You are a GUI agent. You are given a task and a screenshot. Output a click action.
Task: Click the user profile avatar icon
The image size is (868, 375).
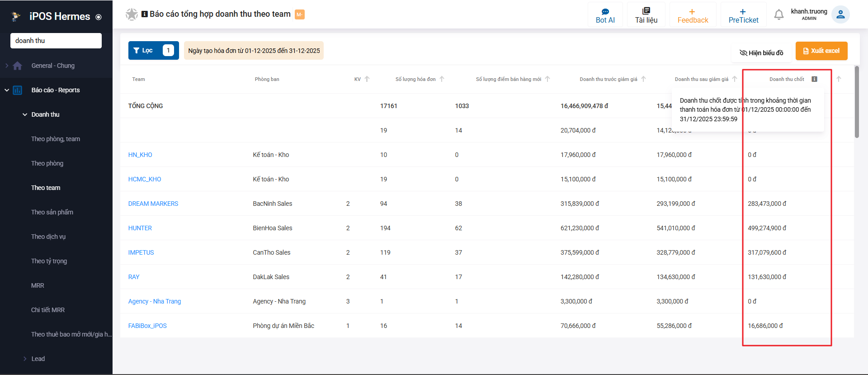coord(840,14)
